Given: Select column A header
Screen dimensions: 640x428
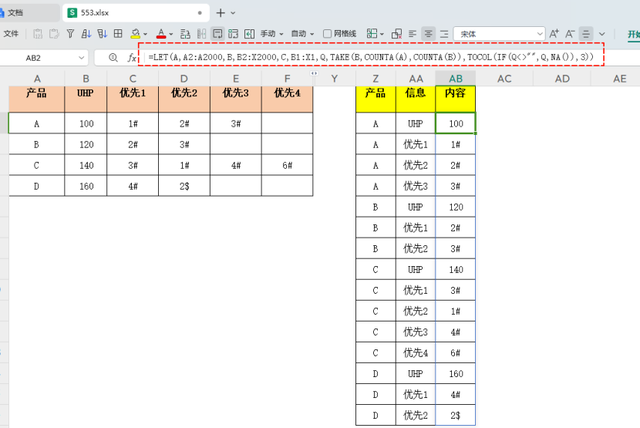Looking at the screenshot, I should pos(37,79).
